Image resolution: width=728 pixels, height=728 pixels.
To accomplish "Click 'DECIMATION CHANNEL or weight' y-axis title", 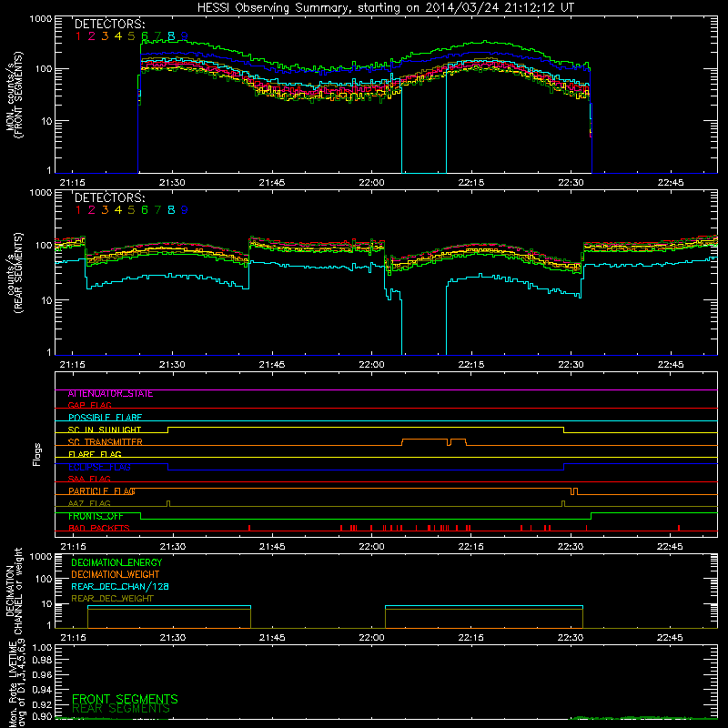I will click(14, 591).
